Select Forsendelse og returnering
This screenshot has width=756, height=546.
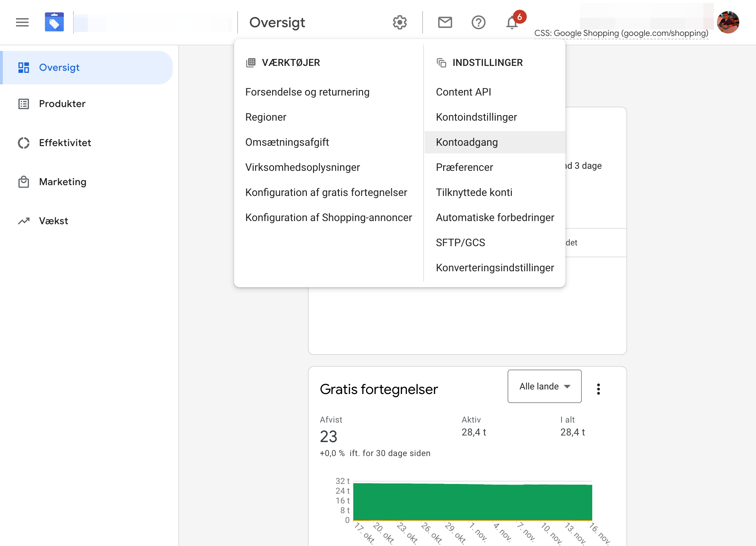[x=307, y=92]
